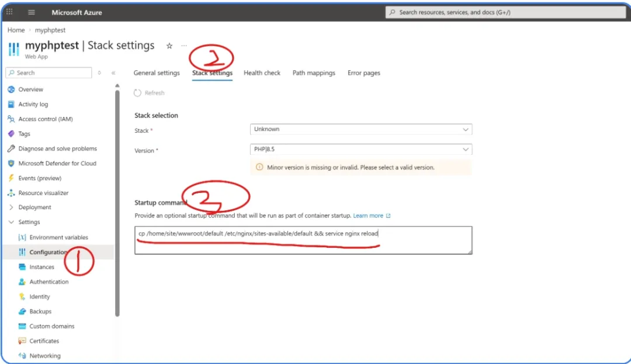Open the Learn more link

click(372, 216)
